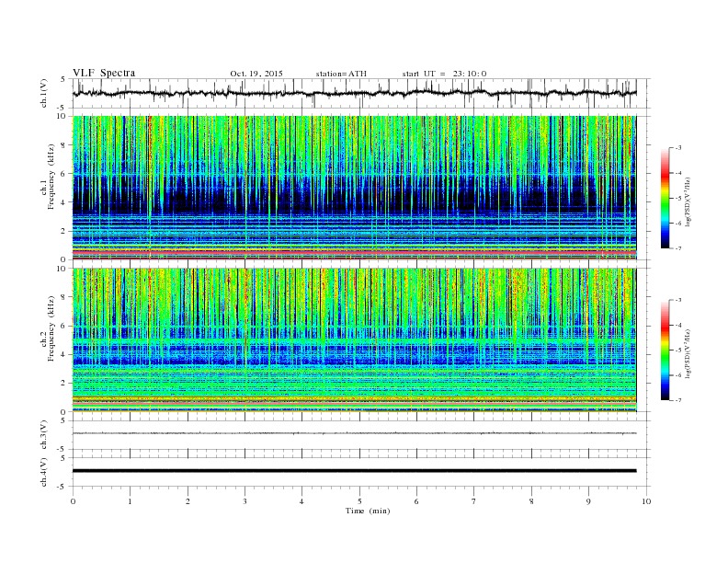This screenshot has width=728, height=563.
Task: Click time axis tick label "8"
Action: (531, 501)
